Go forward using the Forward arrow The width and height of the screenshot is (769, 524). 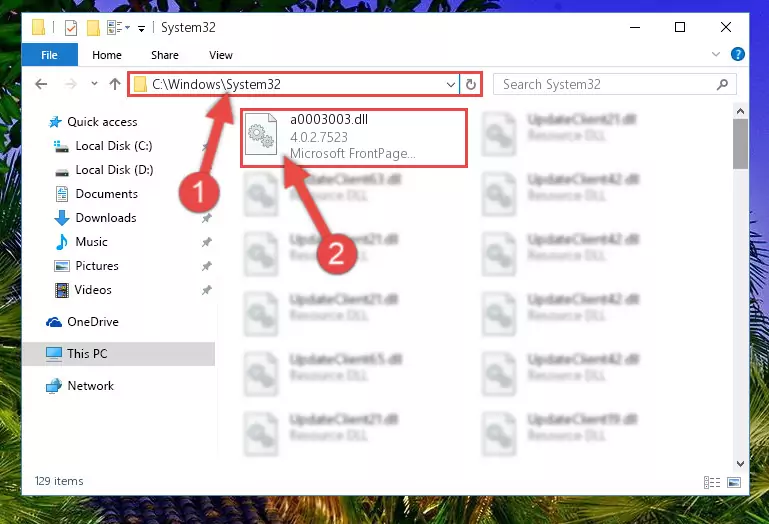(71, 84)
